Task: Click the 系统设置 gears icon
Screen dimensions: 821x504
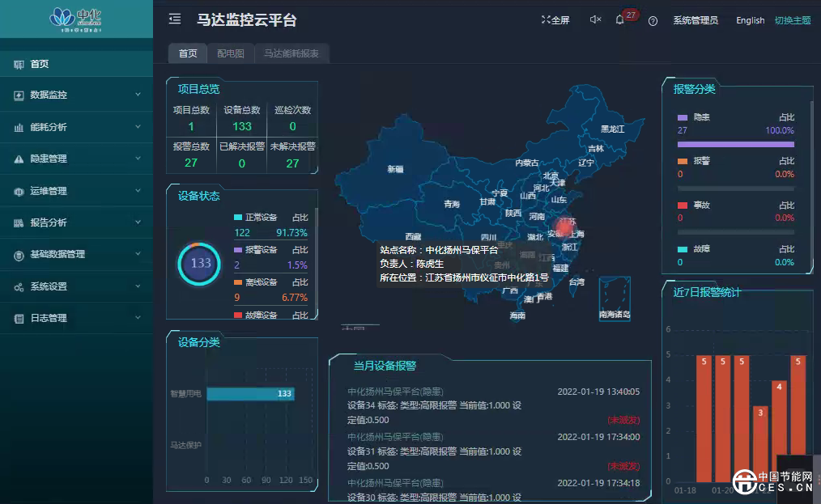Action: [19, 287]
